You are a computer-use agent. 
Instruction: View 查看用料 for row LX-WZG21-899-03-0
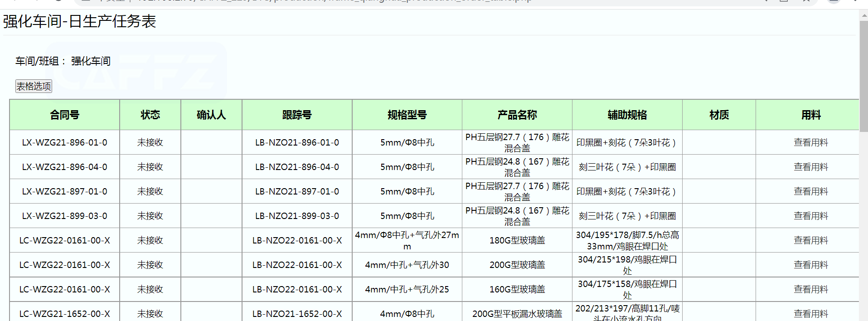[x=810, y=216]
